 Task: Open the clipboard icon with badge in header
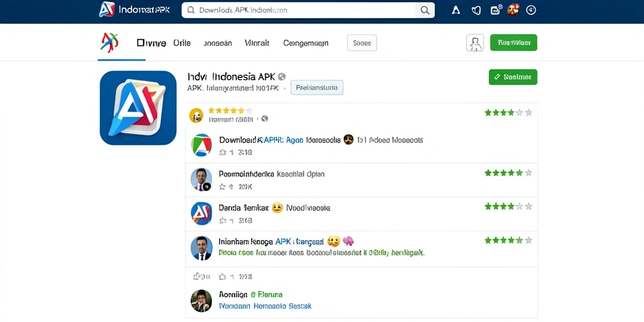tap(496, 10)
